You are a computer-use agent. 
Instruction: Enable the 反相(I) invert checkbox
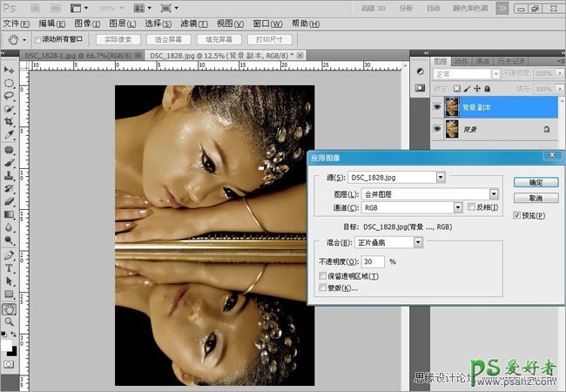[471, 207]
